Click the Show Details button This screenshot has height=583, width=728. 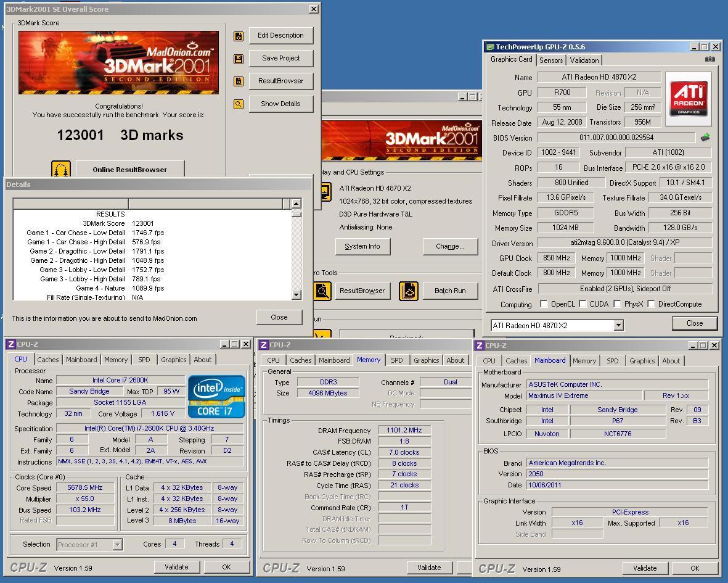click(x=281, y=104)
